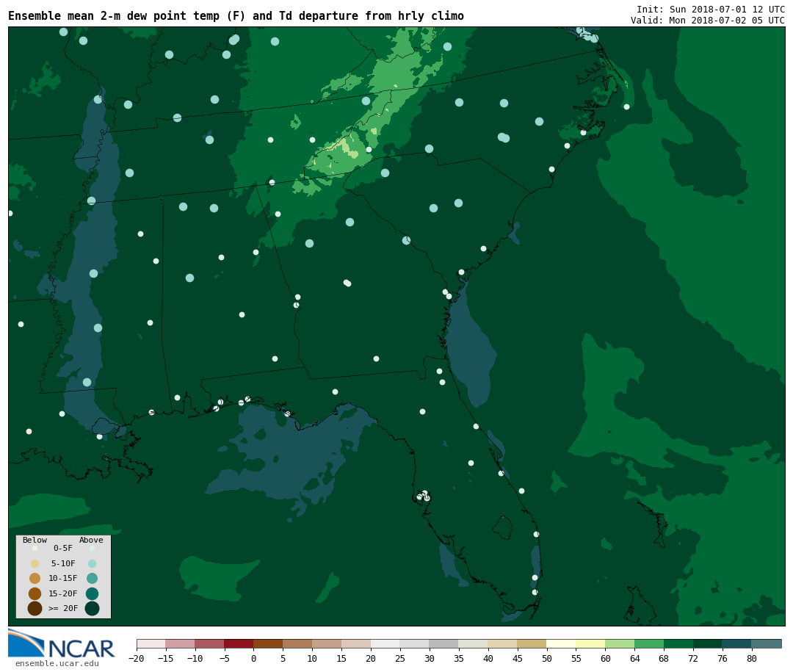Click the Below 0-5F legend circle
The width and height of the screenshot is (793, 672).
pos(35,548)
